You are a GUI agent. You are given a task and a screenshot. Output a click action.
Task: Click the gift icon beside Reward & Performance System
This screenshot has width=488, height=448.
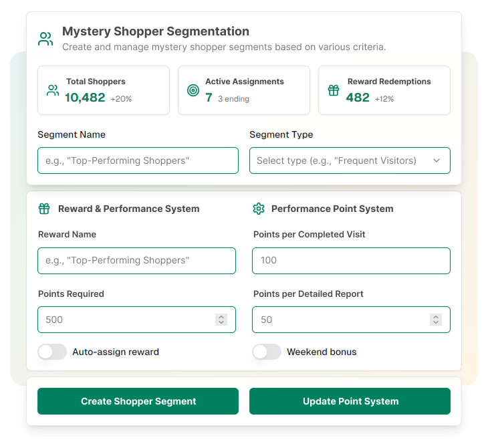(44, 209)
